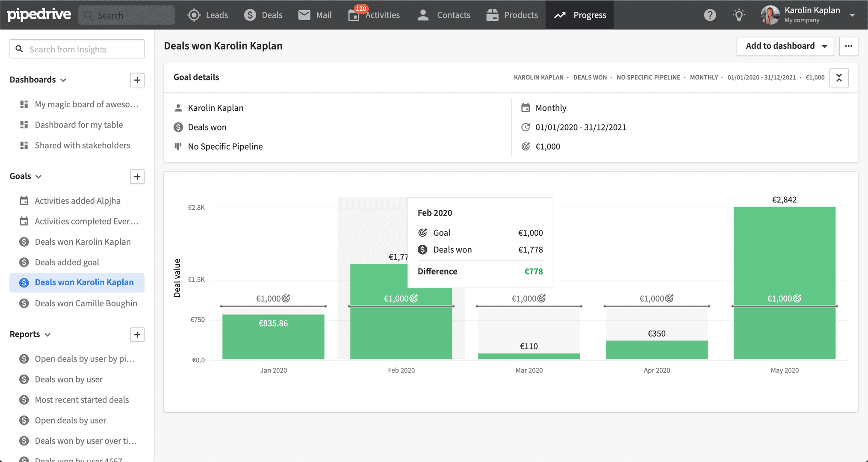Click the May 2020 €2,842 bar
Screen dimensions: 868x462
(785, 283)
